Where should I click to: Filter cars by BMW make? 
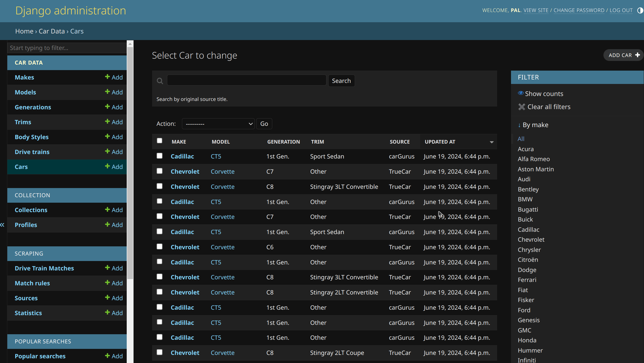525,199
